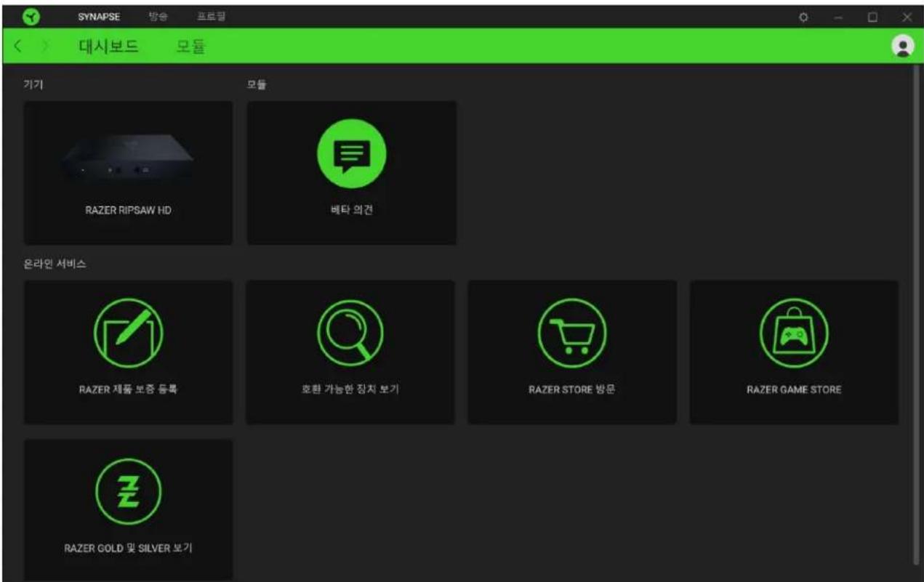
Task: Open the Razer Gold zGold icon
Action: point(128,491)
